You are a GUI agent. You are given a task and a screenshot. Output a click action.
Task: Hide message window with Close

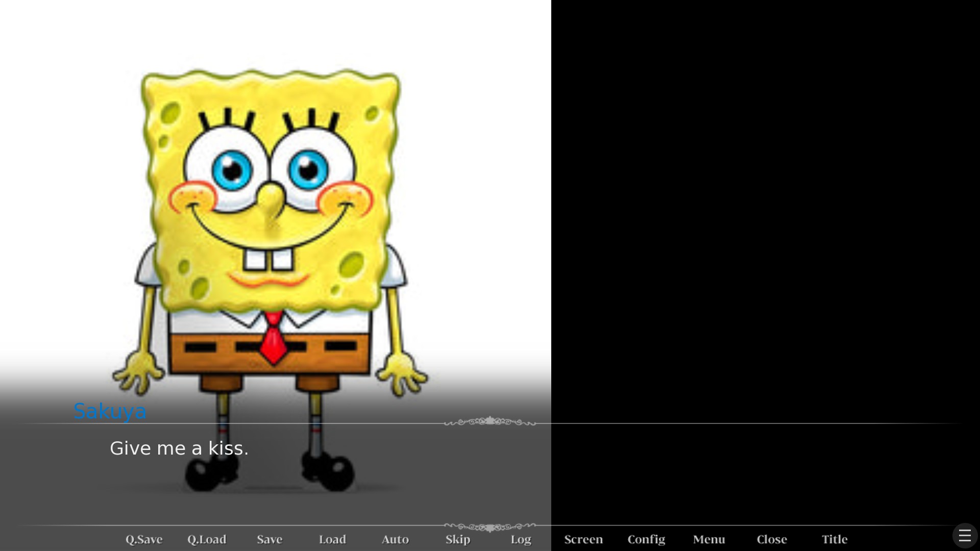click(x=772, y=539)
